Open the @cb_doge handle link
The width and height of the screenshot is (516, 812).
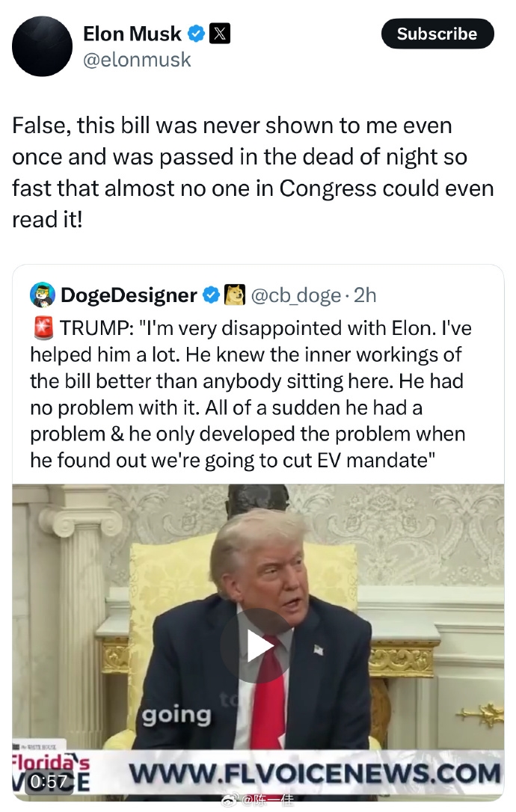tap(295, 296)
